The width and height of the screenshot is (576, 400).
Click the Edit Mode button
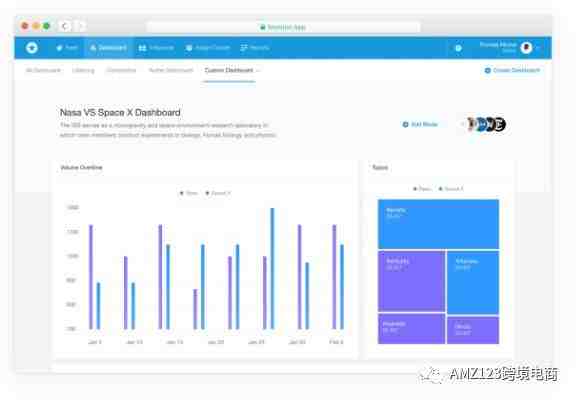(420, 124)
